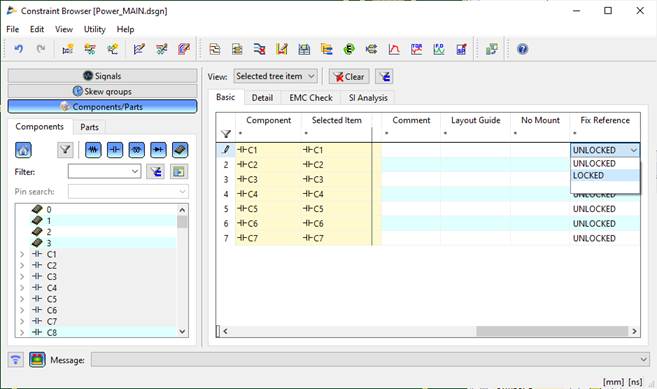Toggle the inductor component type filter

(137, 150)
